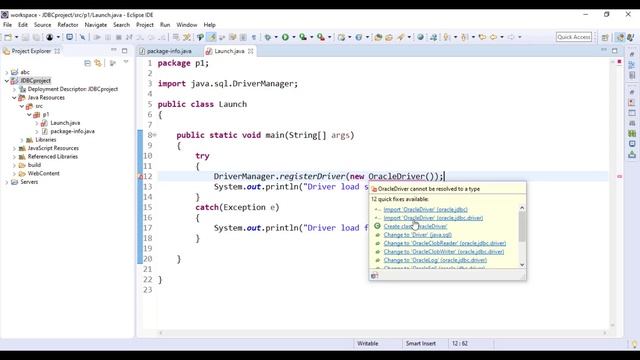Click the Open Task toolbar icon
Image resolution: width=640 pixels, height=360 pixels.
[x=389, y=37]
